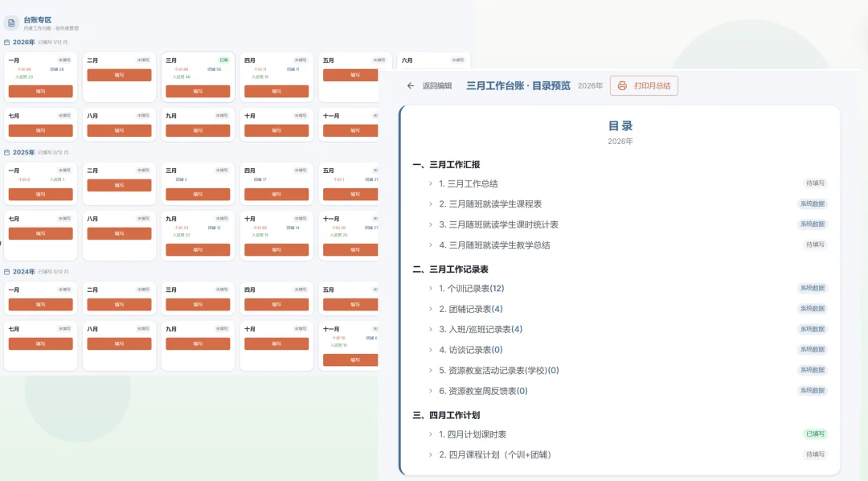The image size is (868, 481).
Task: Click 填写 on the 2024 九月 card
Action: (x=198, y=343)
